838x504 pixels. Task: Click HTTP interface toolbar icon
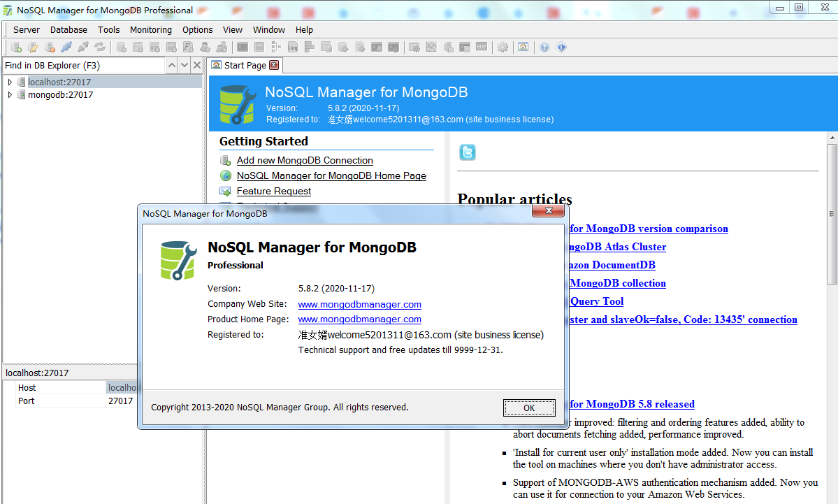pyautogui.click(x=482, y=48)
